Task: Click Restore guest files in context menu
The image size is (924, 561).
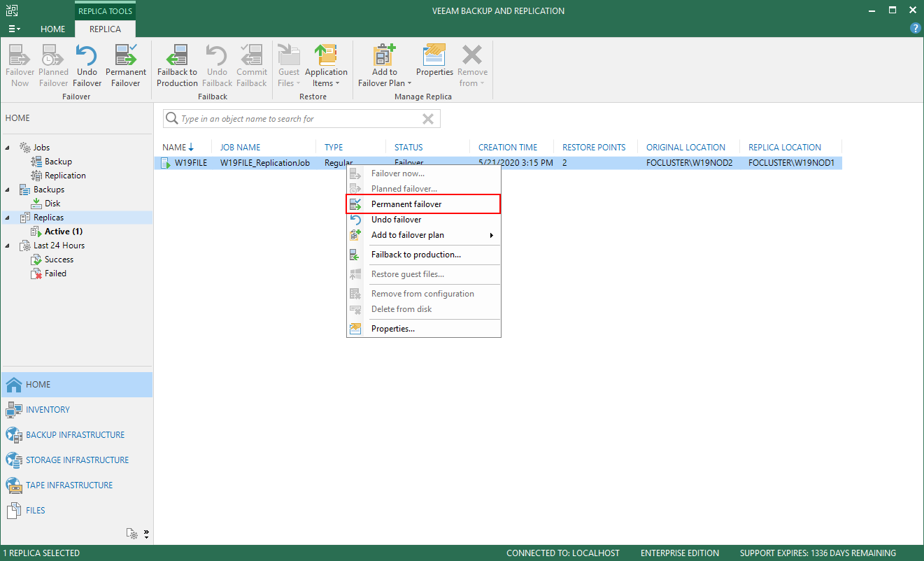Action: click(x=424, y=274)
